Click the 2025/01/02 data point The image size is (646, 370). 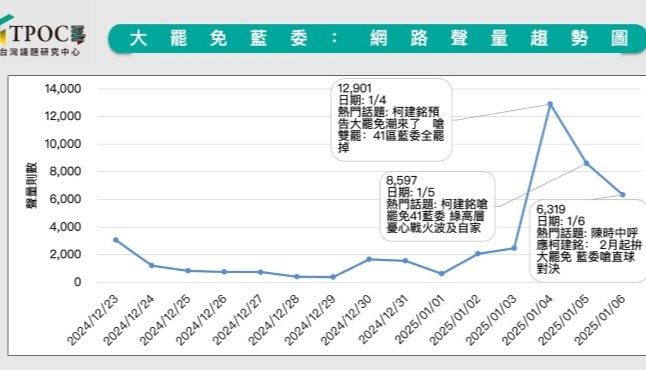478,254
